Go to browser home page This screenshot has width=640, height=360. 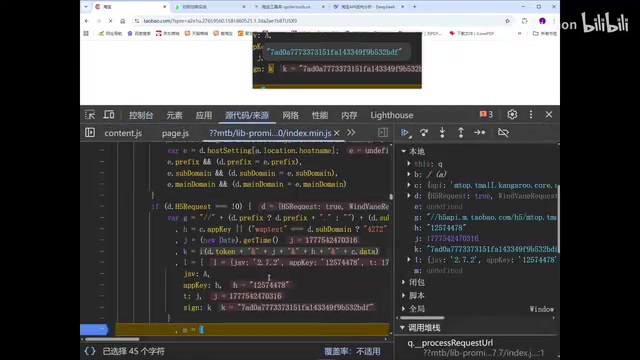click(122, 21)
